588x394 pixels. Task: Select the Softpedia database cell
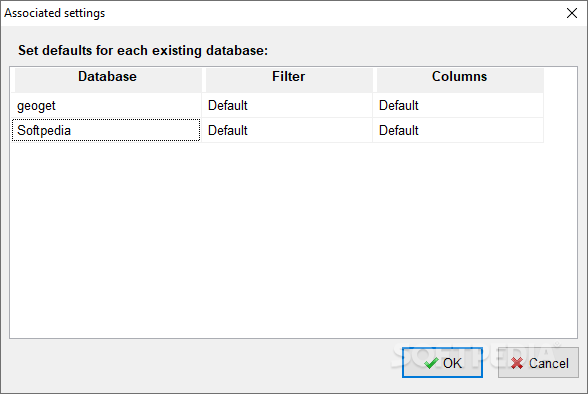106,130
